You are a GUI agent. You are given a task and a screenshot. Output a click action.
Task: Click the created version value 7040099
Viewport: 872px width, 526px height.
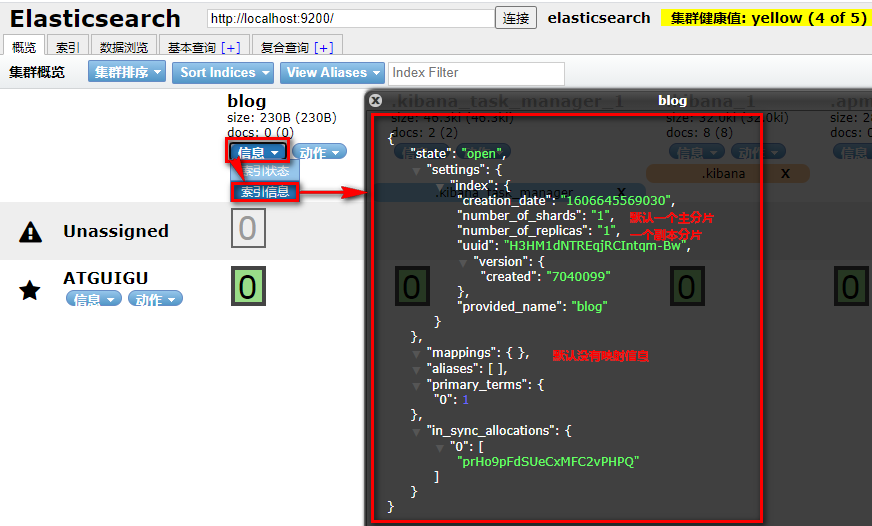pyautogui.click(x=578, y=276)
